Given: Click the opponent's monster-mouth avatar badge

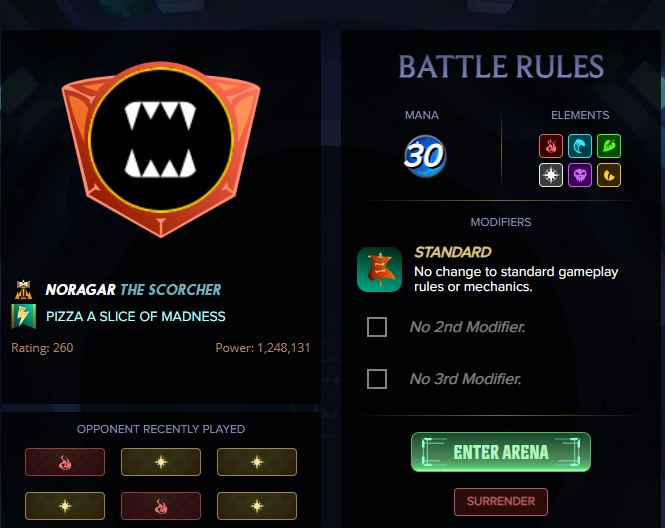Looking at the screenshot, I should pyautogui.click(x=161, y=148).
